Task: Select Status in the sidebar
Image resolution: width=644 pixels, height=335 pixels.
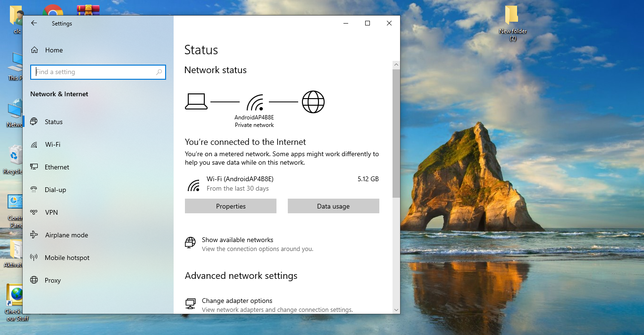Action: click(53, 122)
